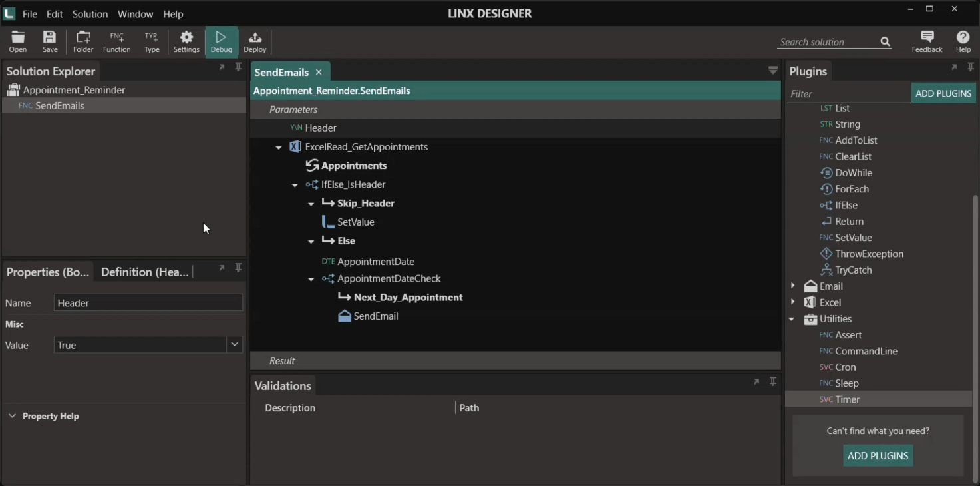Open Settings from the toolbar
The image size is (980, 486).
point(186,41)
